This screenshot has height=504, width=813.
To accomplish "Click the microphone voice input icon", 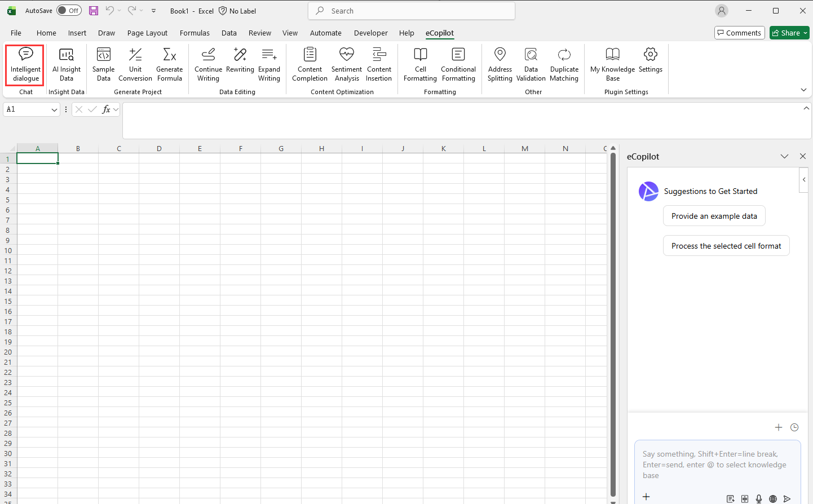I will (759, 498).
